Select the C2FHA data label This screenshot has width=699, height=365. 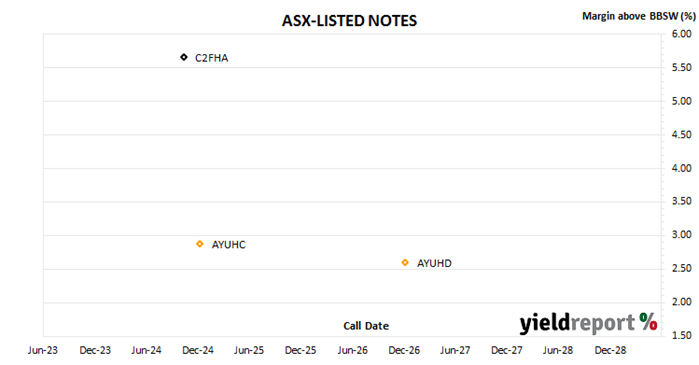click(x=211, y=58)
